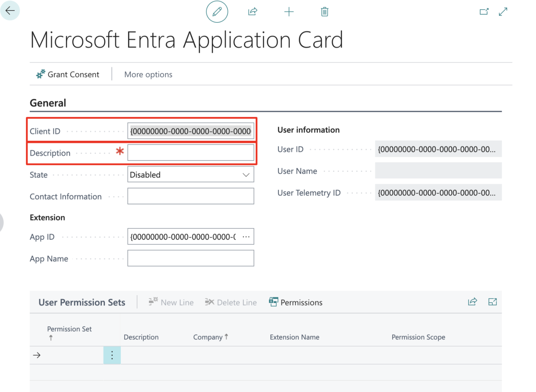
Task: Click the Contact Information input field
Action: tap(191, 196)
